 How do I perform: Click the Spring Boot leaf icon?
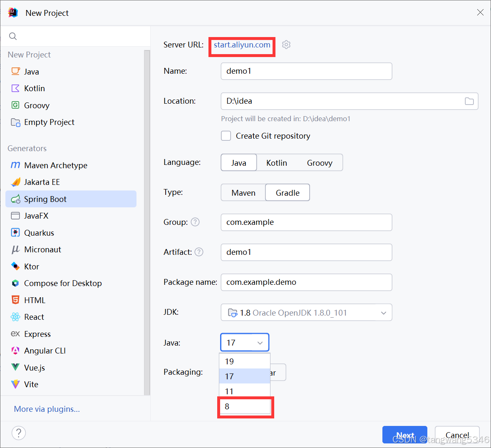tap(15, 199)
